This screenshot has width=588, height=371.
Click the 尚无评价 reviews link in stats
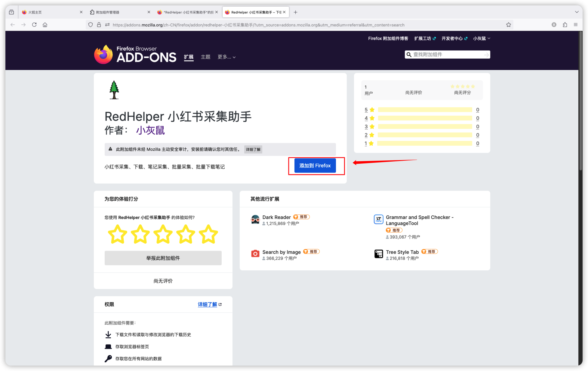pyautogui.click(x=414, y=93)
